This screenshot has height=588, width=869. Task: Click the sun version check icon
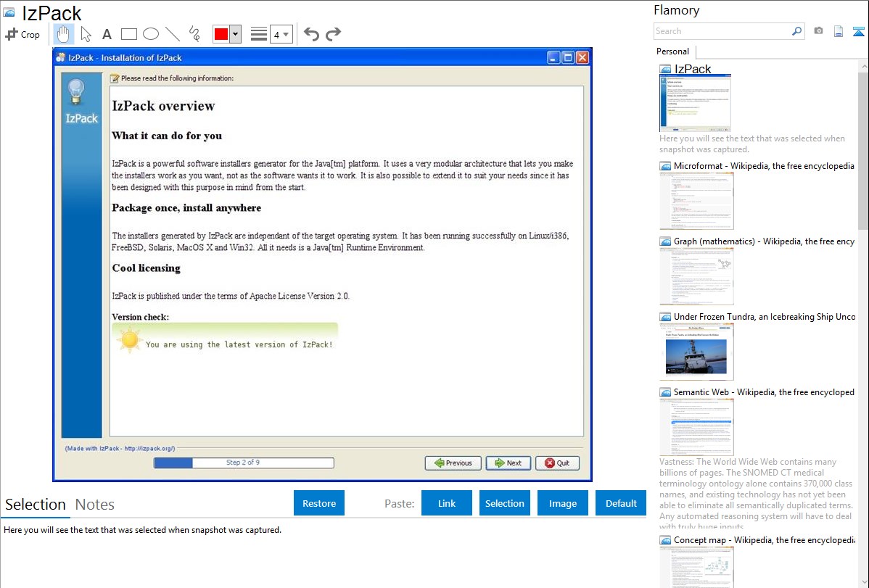130,340
